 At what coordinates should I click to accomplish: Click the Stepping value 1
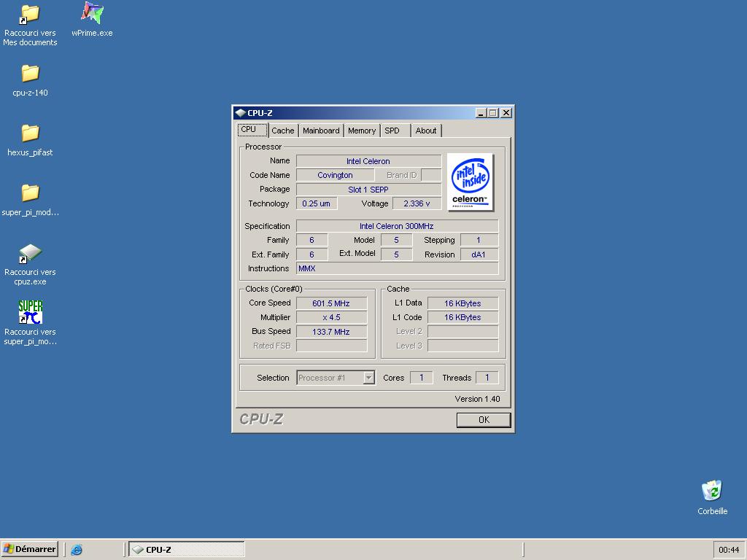pyautogui.click(x=479, y=240)
